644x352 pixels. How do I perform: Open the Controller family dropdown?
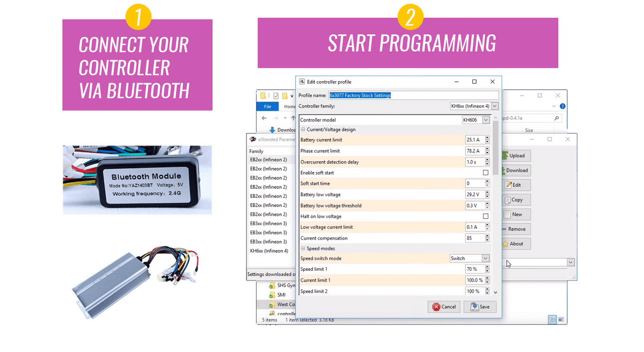[494, 106]
